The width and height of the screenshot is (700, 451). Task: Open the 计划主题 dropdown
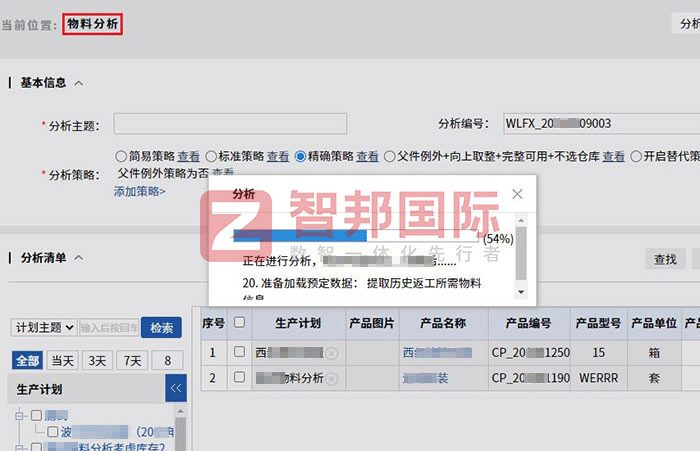44,328
